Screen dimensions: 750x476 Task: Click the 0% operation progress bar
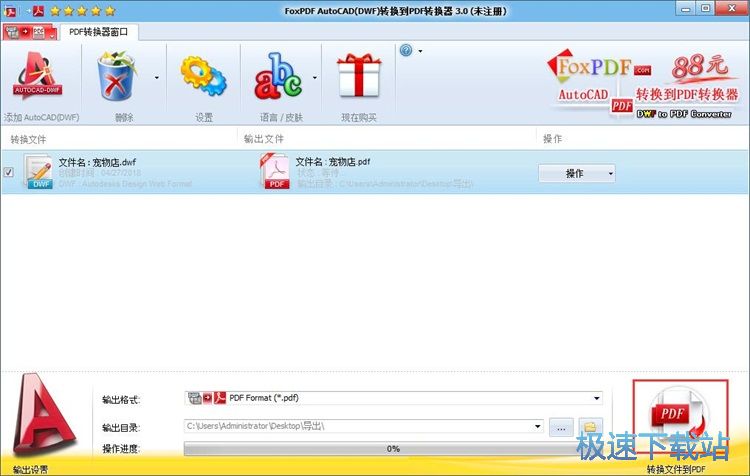[392, 448]
